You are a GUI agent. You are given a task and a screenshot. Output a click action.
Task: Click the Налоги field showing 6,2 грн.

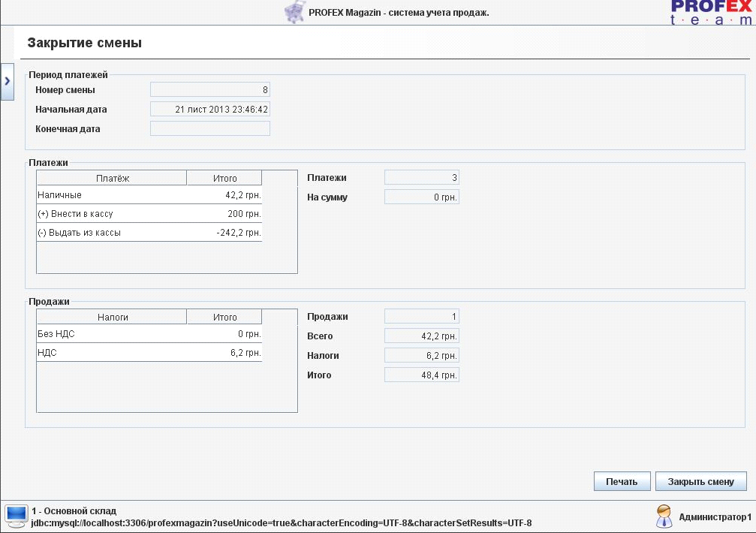pyautogui.click(x=422, y=356)
